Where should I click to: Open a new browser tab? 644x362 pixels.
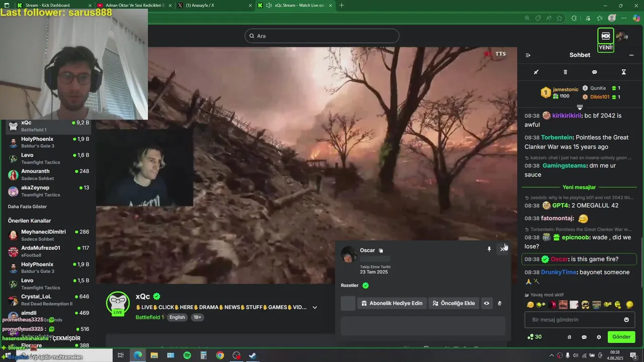(x=342, y=6)
